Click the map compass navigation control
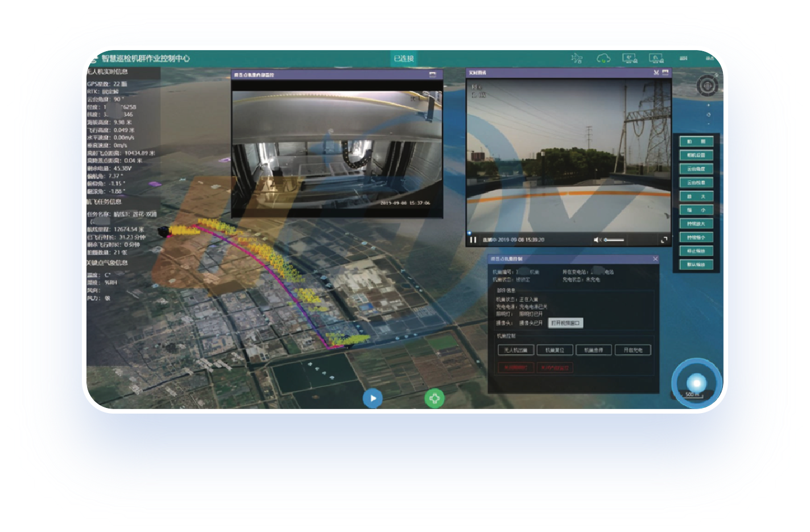 point(707,86)
